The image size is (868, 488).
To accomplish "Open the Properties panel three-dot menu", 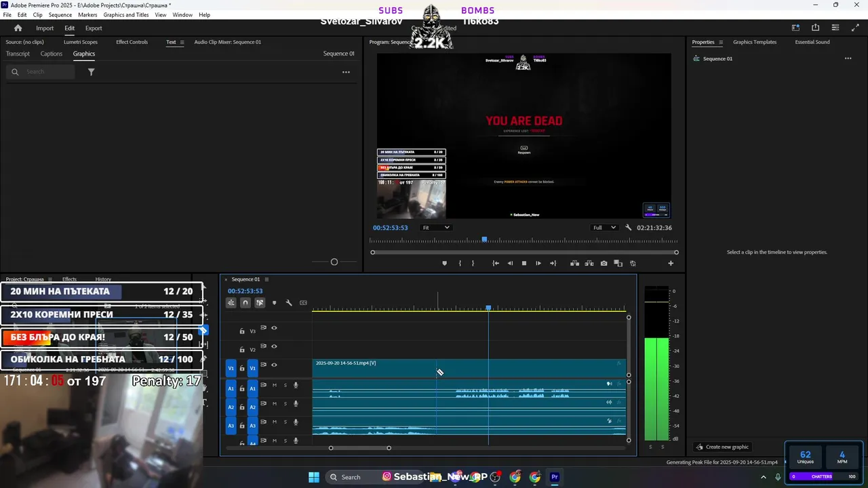I will click(848, 58).
